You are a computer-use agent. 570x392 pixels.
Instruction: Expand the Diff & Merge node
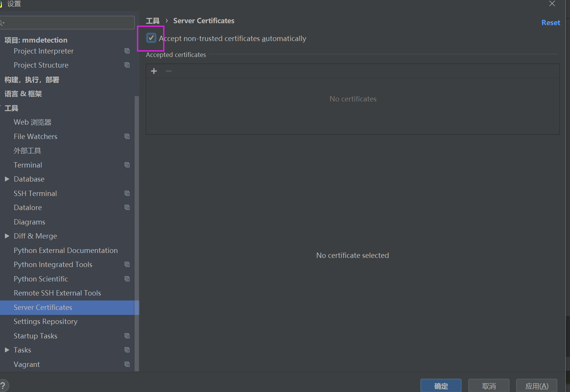point(7,236)
